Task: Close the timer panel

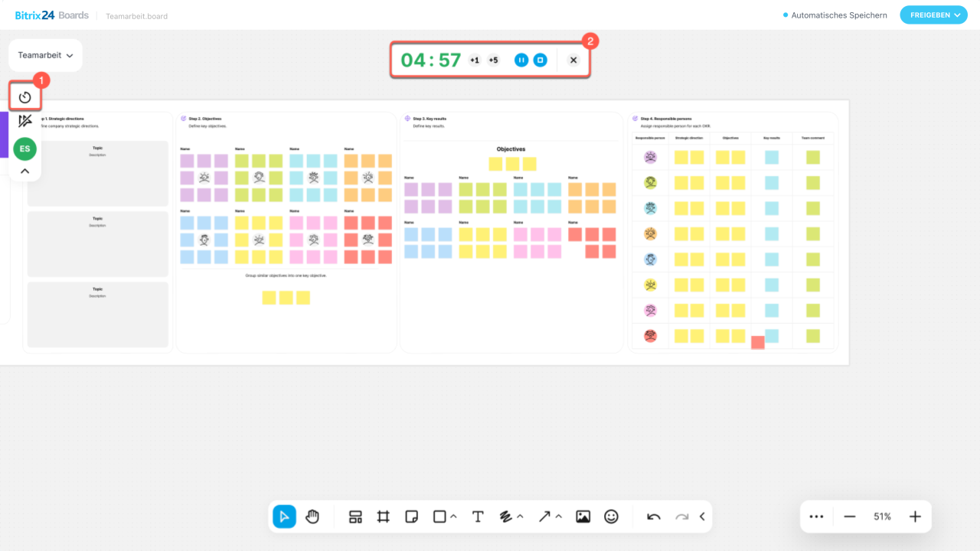Action: coord(573,60)
